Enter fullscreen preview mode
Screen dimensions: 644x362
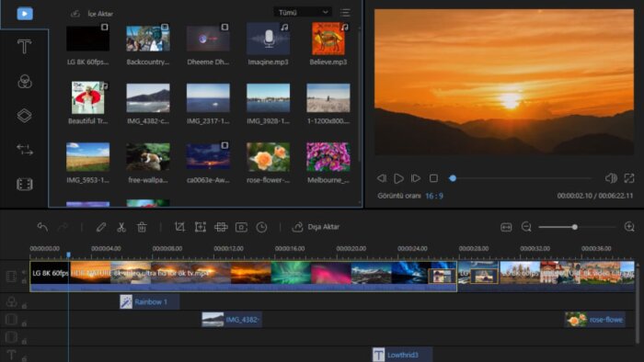628,178
